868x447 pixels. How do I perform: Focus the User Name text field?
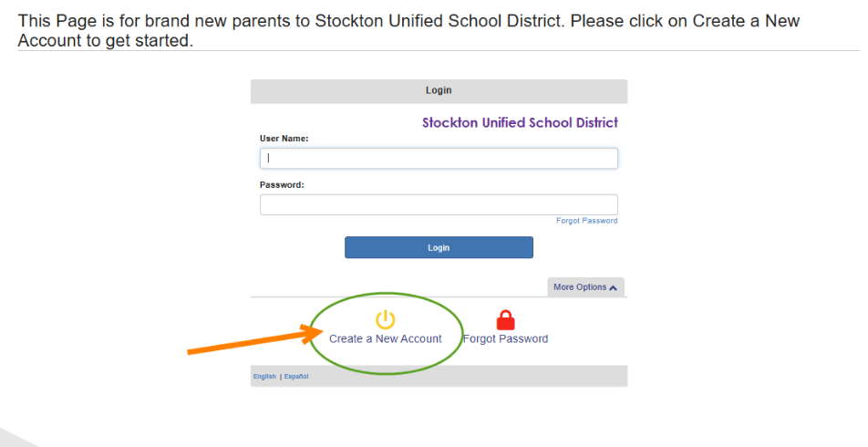coord(439,158)
